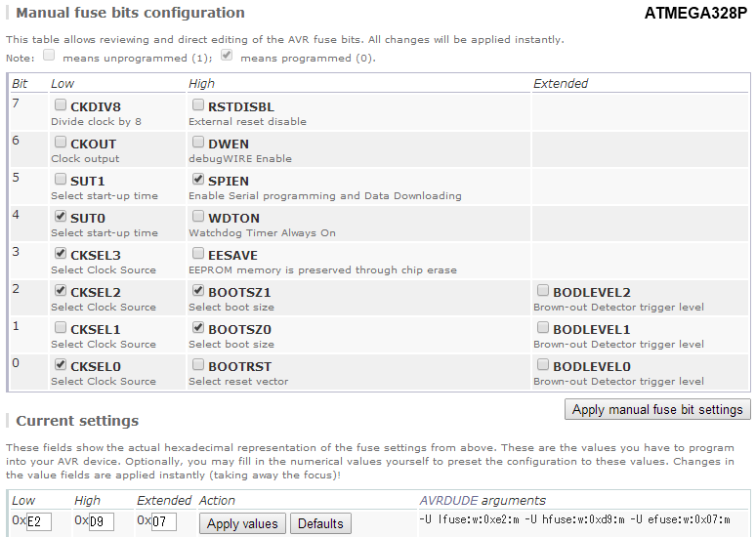Check the DWEN debugWIRE enable checkbox

click(x=198, y=143)
